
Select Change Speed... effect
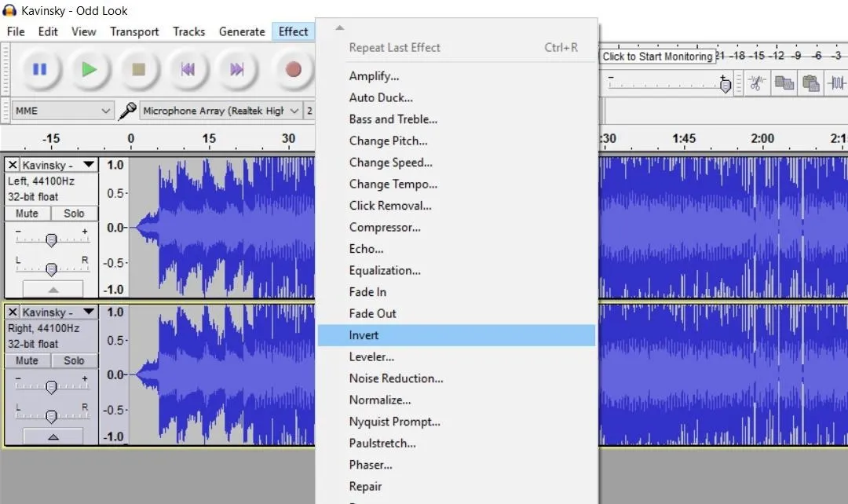click(x=456, y=163)
